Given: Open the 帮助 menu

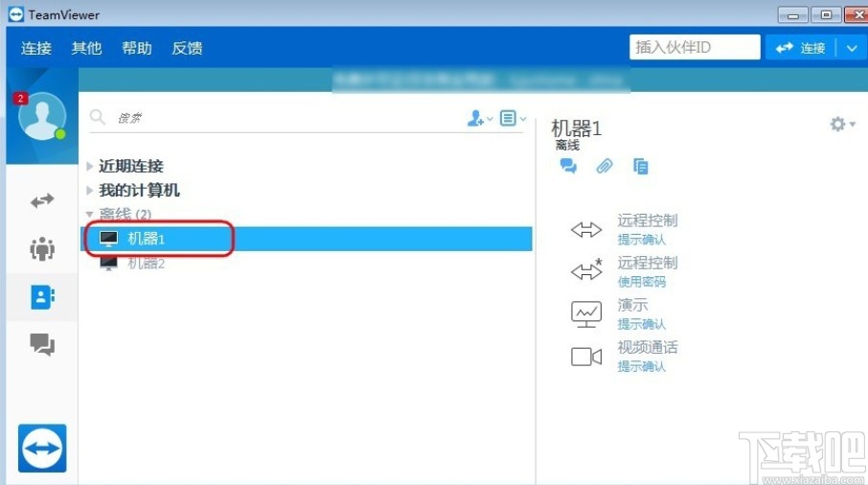Looking at the screenshot, I should pyautogui.click(x=137, y=48).
